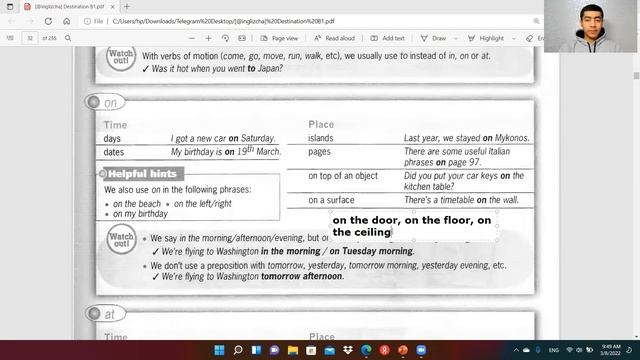This screenshot has width=640, height=360.
Task: Switch to Microsoft Edge in taskbar
Action: (366, 350)
